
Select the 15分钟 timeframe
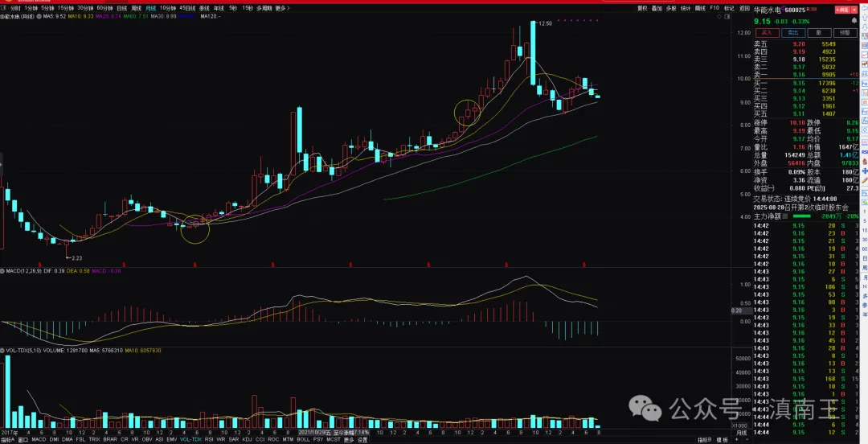pos(65,8)
